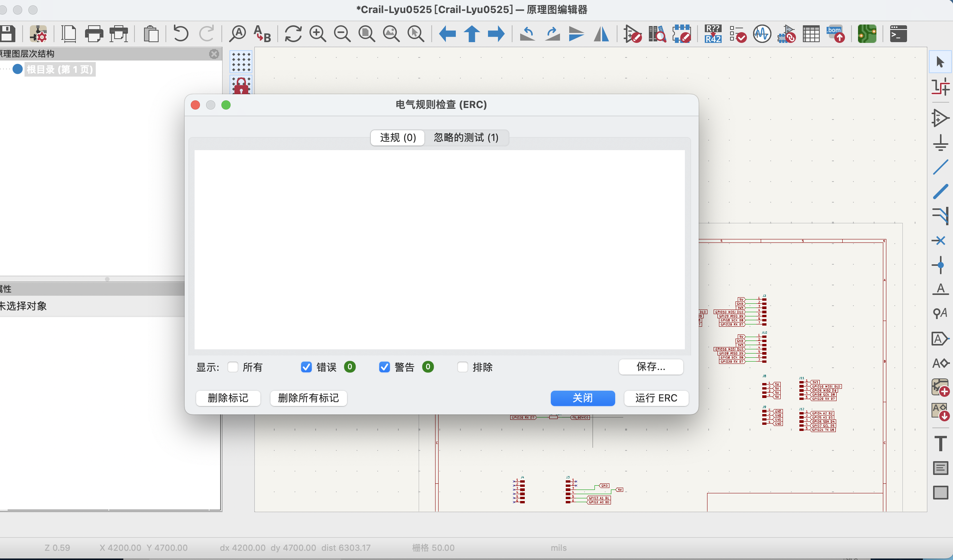953x560 pixels.
Task: Open footprint assignment tool
Action: click(x=787, y=34)
